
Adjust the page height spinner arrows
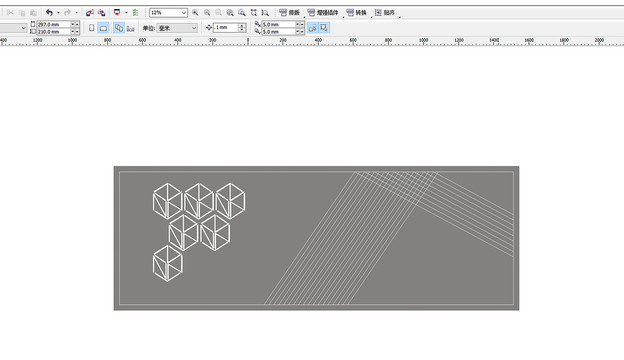click(x=75, y=31)
